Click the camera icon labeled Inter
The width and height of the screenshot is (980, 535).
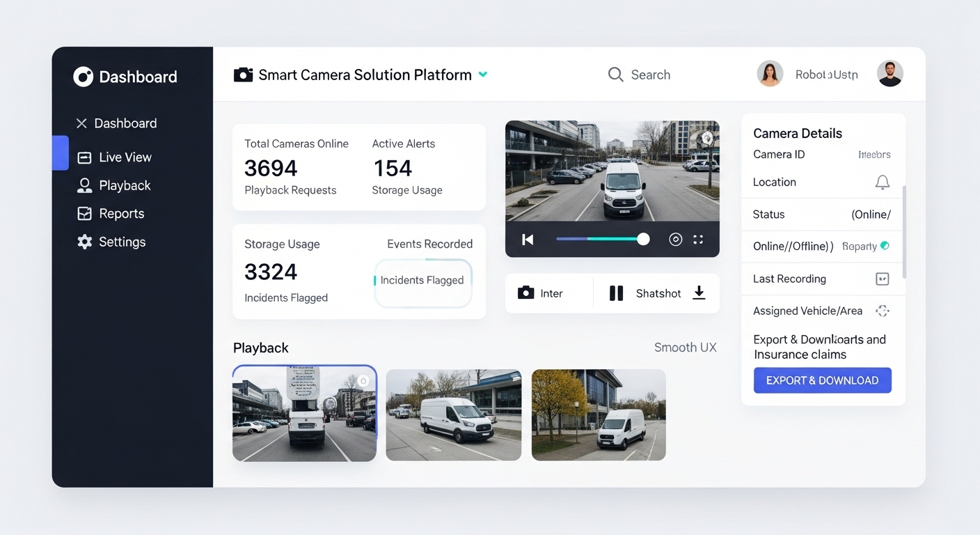[x=526, y=293]
